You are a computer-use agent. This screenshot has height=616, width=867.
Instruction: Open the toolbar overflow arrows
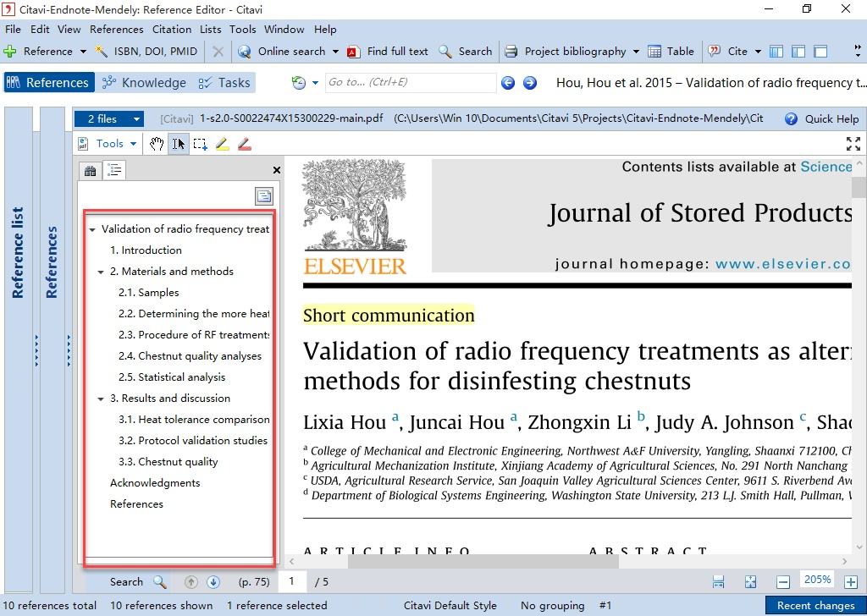(x=858, y=52)
